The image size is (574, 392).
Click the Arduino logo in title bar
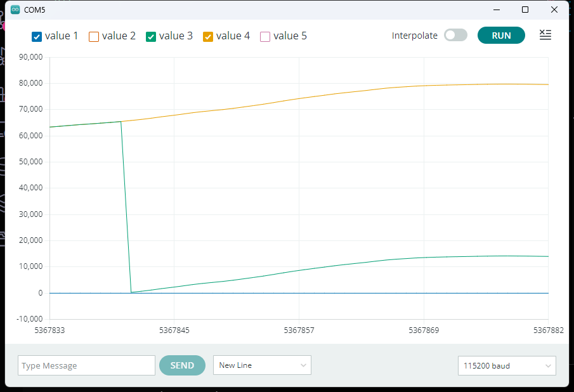[x=15, y=10]
